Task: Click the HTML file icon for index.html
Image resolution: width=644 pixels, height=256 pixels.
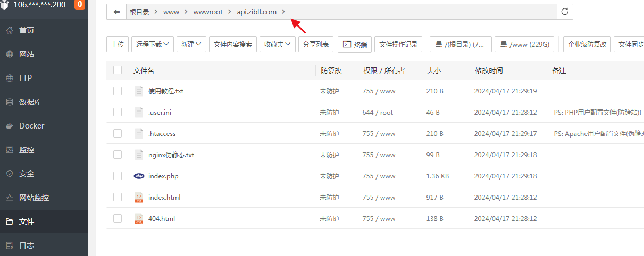Action: (x=139, y=197)
